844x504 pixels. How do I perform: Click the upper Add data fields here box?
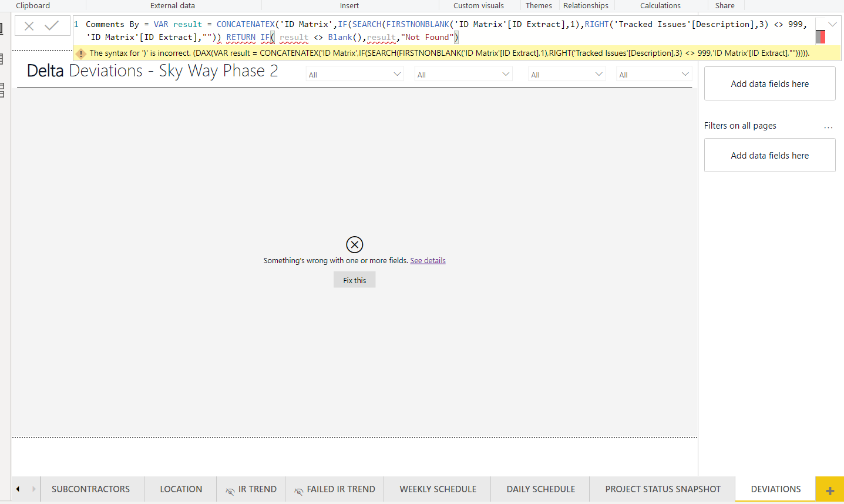coord(769,83)
